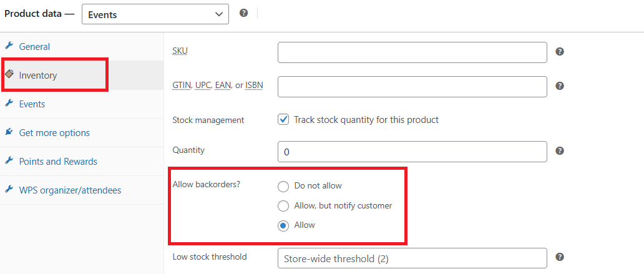Click the help icon next to Quantity field
This screenshot has width=644, height=274.
(559, 151)
